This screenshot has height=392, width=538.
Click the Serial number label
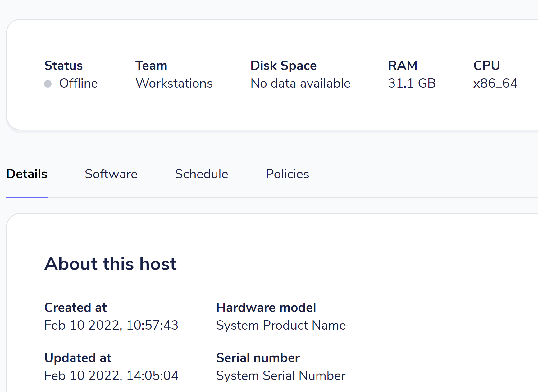tap(258, 358)
